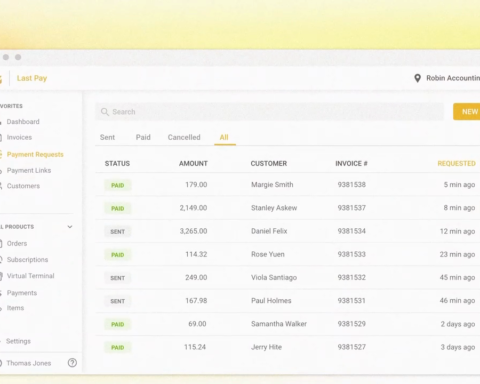Collapse the Products section chevron
Viewport: 480px width, 384px height.
(x=70, y=227)
